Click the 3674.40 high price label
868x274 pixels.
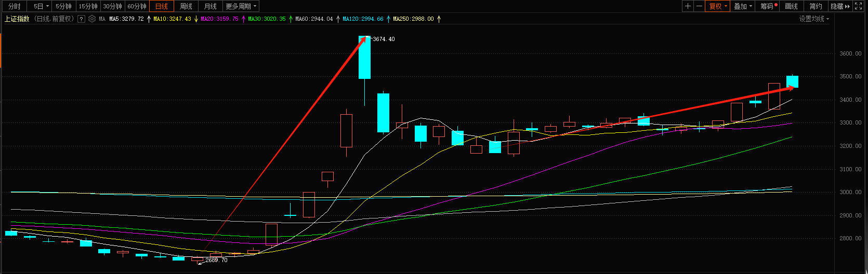point(384,39)
